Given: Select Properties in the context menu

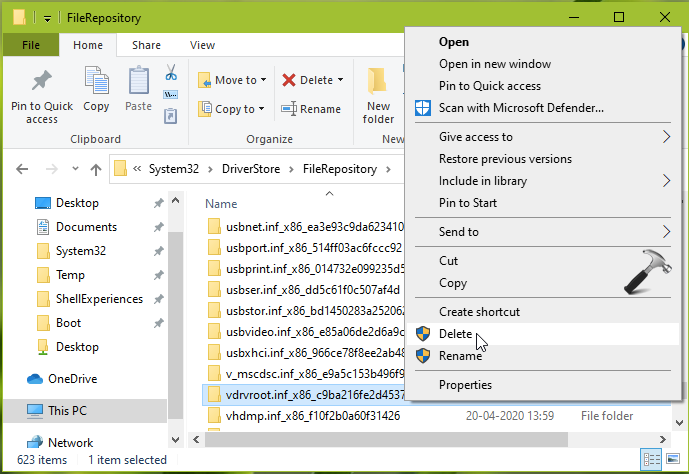Looking at the screenshot, I should (465, 385).
